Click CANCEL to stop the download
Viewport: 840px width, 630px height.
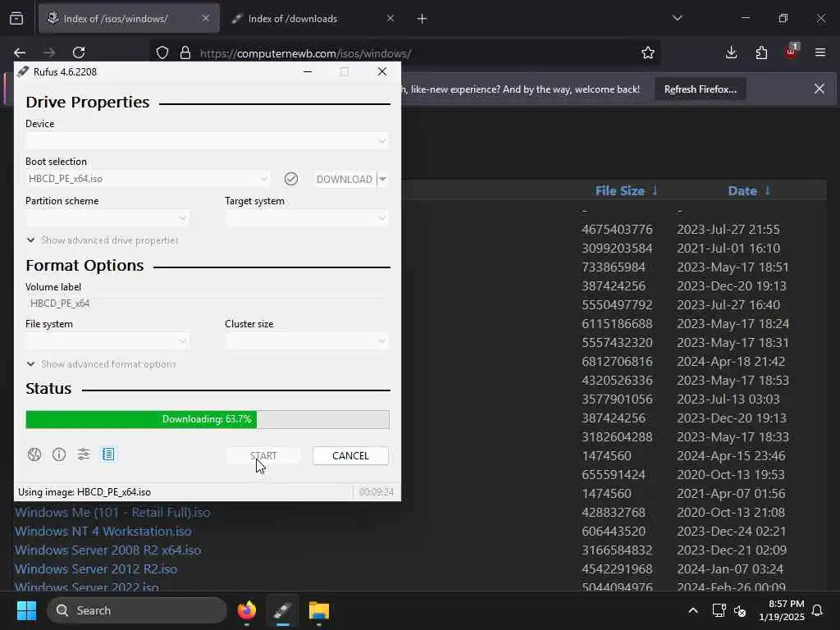point(350,456)
